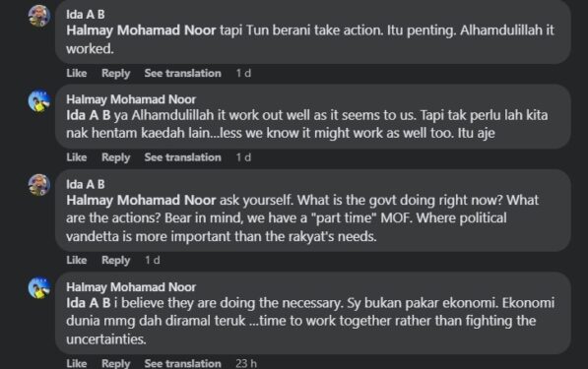Image resolution: width=588 pixels, height=369 pixels.
Task: Open author name Ida A B above "Tun berani" comment
Action: [x=86, y=14]
